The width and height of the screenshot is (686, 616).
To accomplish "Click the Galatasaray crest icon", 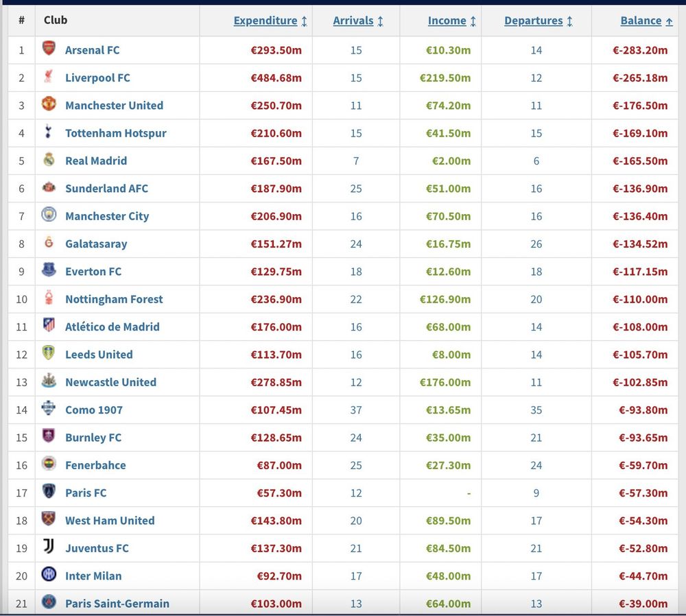I will pyautogui.click(x=49, y=244).
